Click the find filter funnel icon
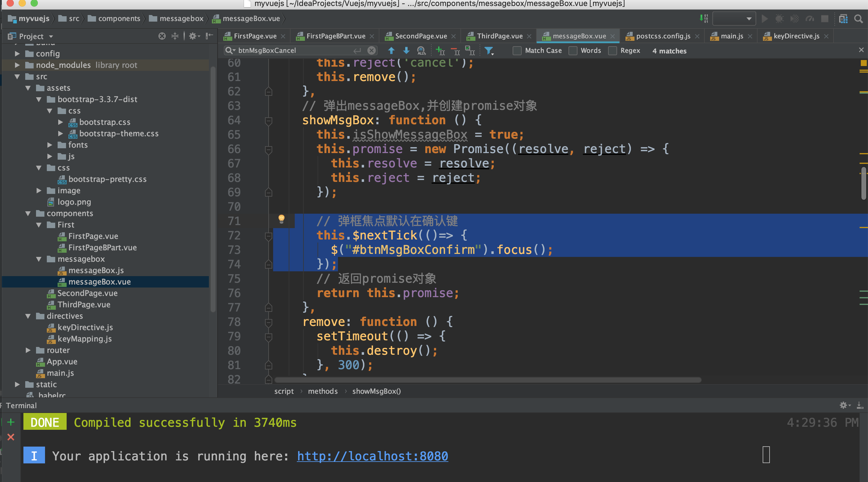The image size is (868, 482). [488, 50]
